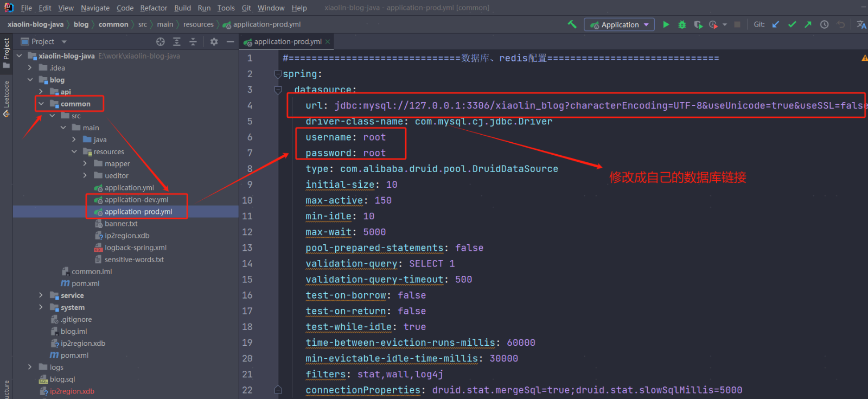The height and width of the screenshot is (399, 868).
Task: Open the Project tool window side tab
Action: coord(7,52)
